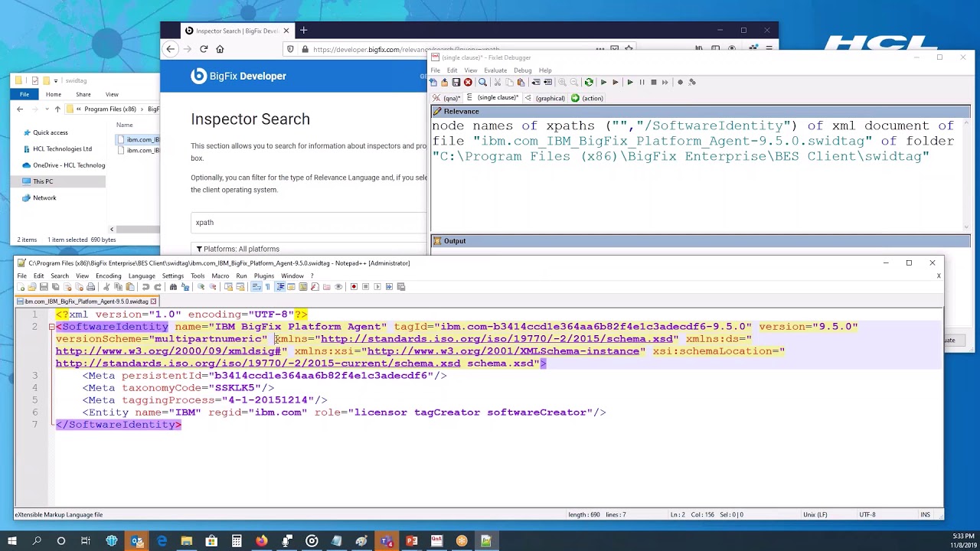Close the swidtag document tab in Notepad++
This screenshot has height=551, width=980.
coord(153,302)
